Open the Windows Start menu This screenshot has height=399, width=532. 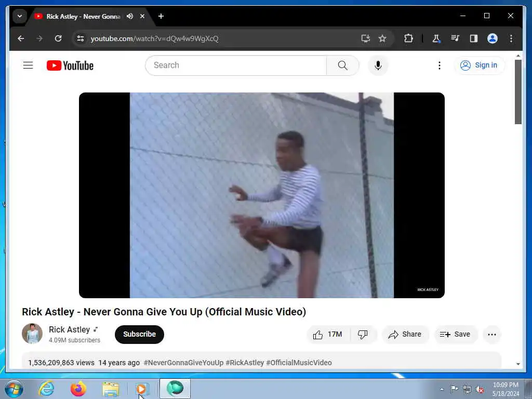pyautogui.click(x=14, y=389)
